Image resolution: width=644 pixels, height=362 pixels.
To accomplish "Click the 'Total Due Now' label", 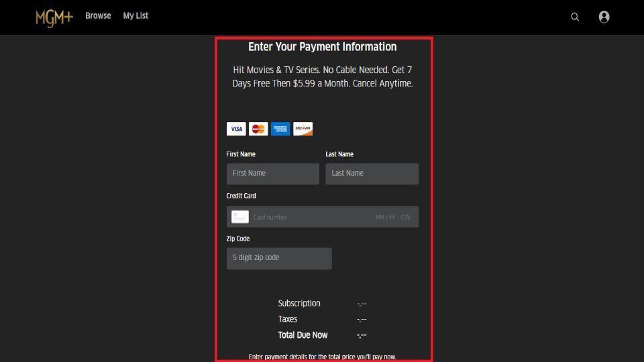I will click(x=303, y=335).
